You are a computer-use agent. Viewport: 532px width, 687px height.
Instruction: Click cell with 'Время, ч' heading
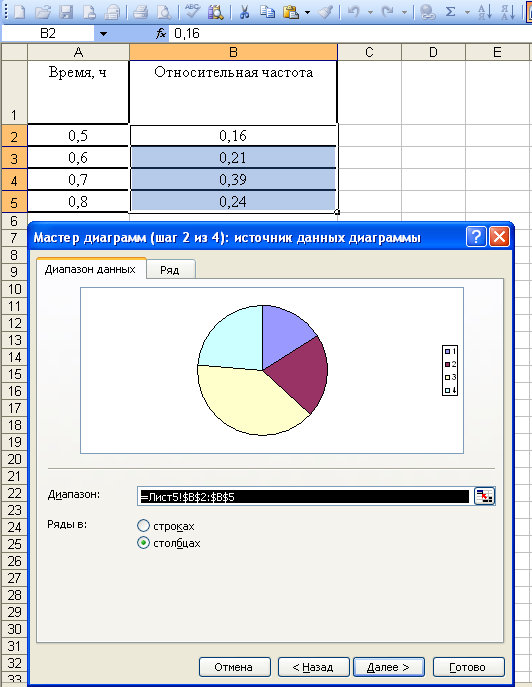[78, 92]
